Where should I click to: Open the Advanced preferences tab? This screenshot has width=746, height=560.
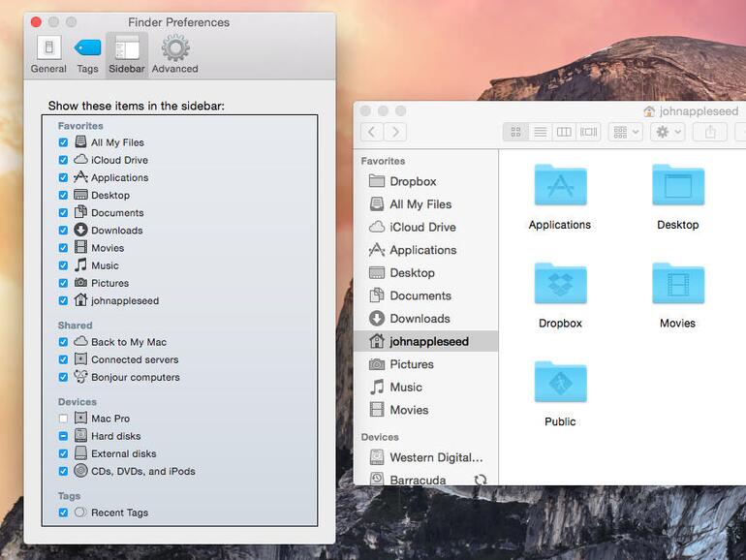175,54
